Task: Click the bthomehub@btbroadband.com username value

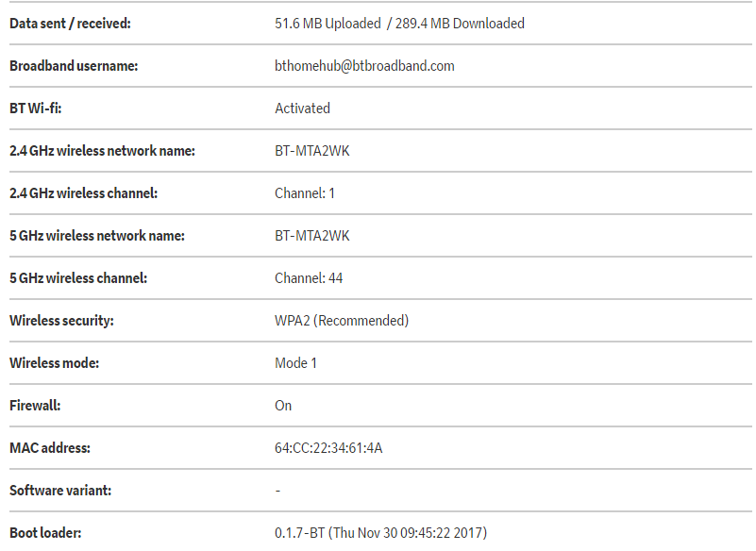Action: 364,66
